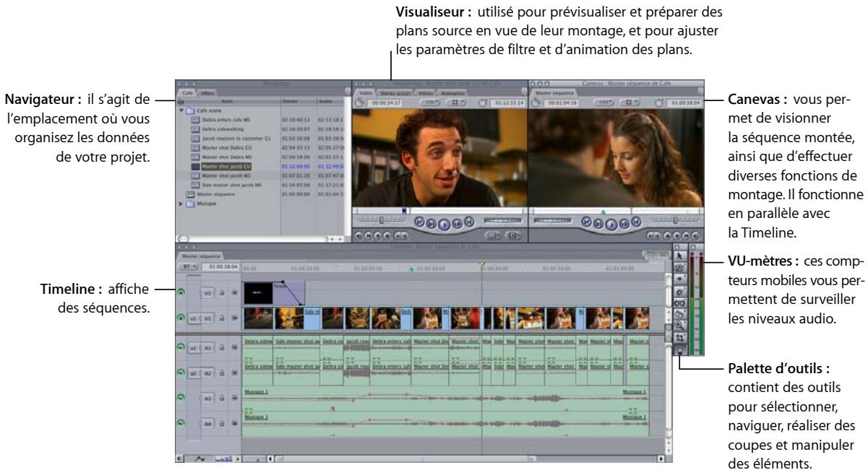Viewport: 868px width, 470px height.
Task: Mute the A3 audio track with green toggle
Action: click(x=181, y=399)
